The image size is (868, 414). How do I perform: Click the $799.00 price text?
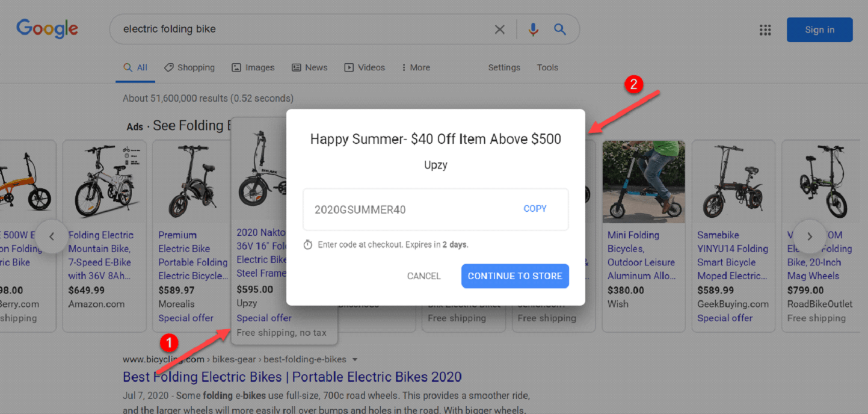pyautogui.click(x=805, y=290)
